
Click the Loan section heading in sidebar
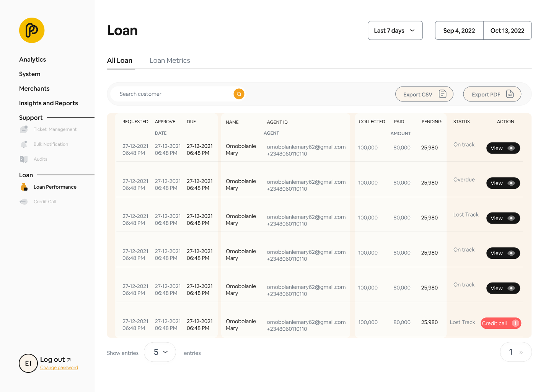click(x=26, y=175)
